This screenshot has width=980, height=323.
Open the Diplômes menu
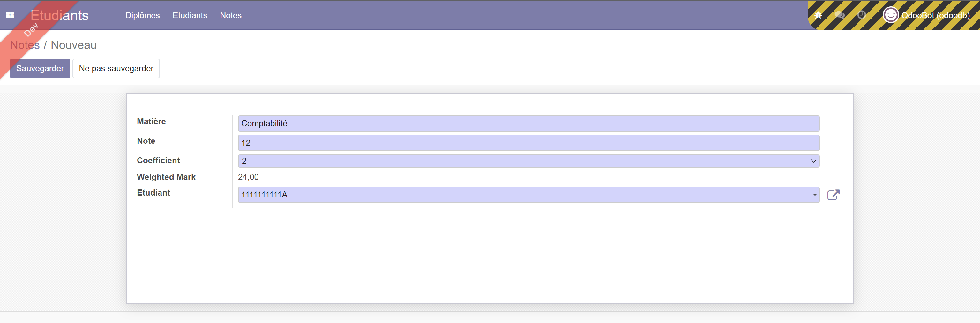(143, 15)
